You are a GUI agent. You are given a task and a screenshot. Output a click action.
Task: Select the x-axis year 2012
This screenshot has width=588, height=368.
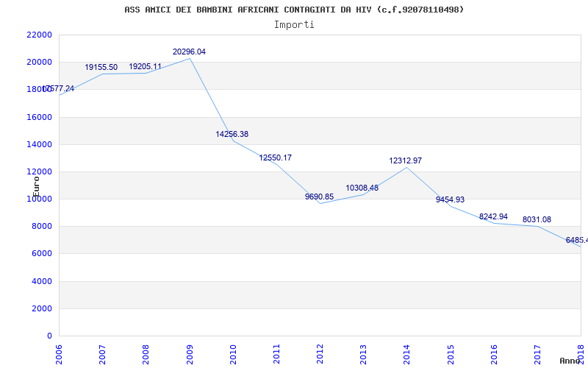pos(320,354)
